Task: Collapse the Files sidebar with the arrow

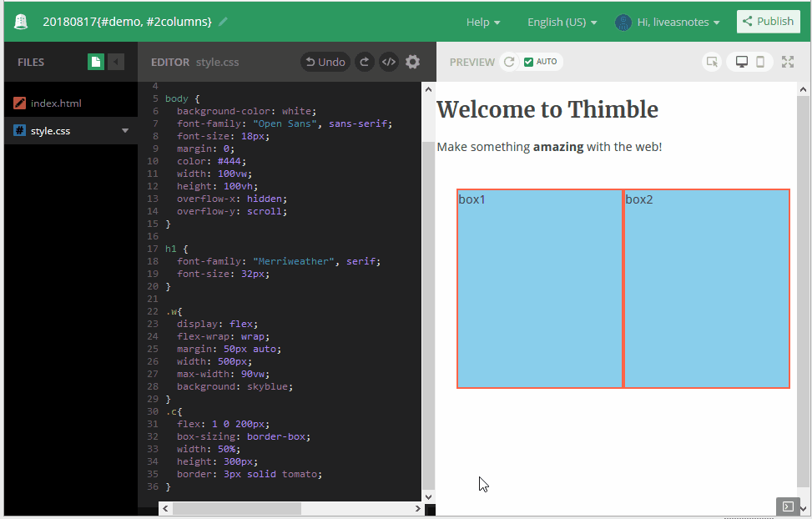Action: coord(117,62)
